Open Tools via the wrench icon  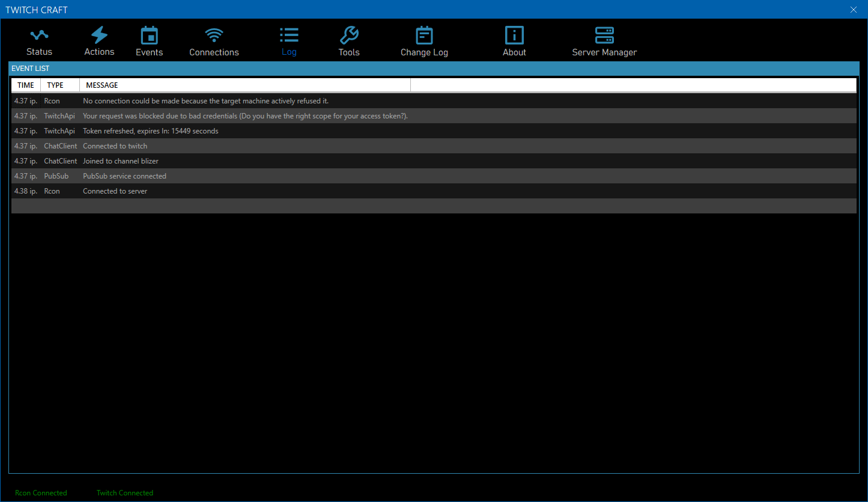[349, 35]
